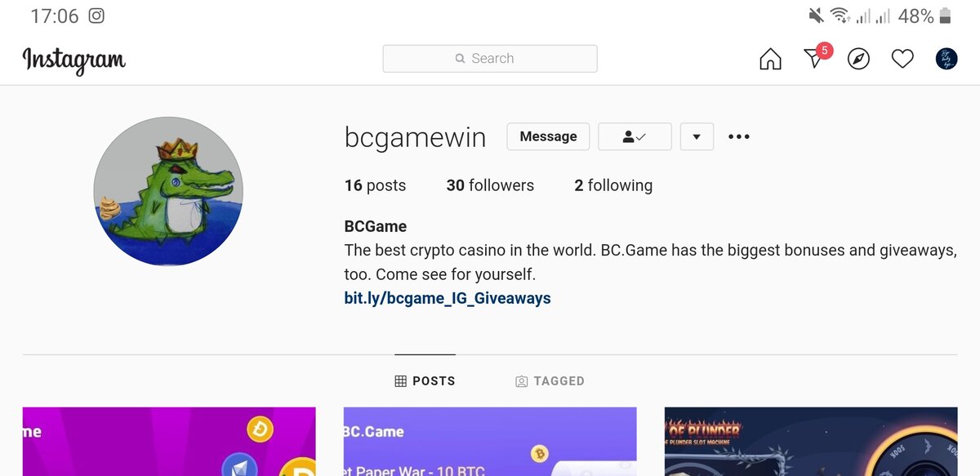Open the three-dot options menu for bcgamewin
The height and width of the screenshot is (476, 980).
[738, 136]
